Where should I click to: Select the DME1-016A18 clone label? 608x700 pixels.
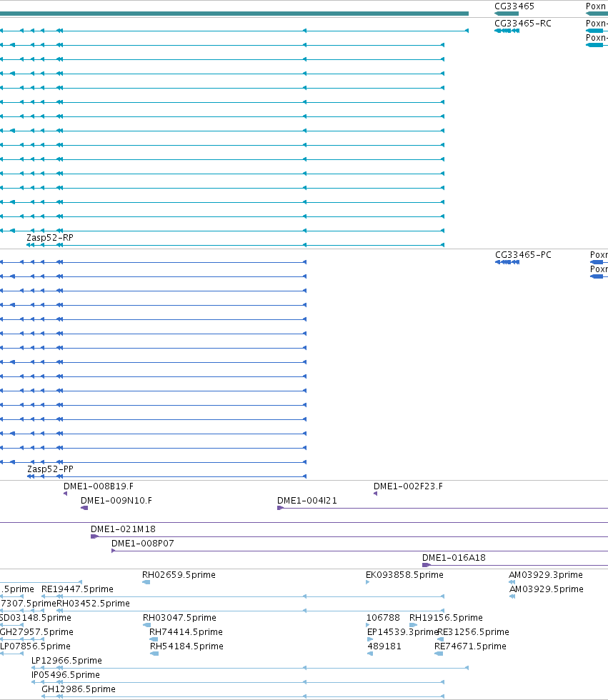tap(454, 558)
